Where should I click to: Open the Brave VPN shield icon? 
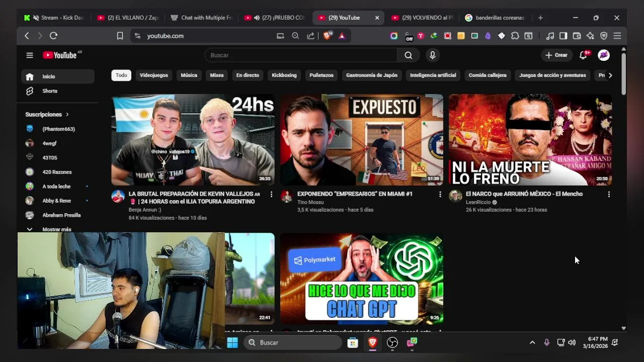604,36
